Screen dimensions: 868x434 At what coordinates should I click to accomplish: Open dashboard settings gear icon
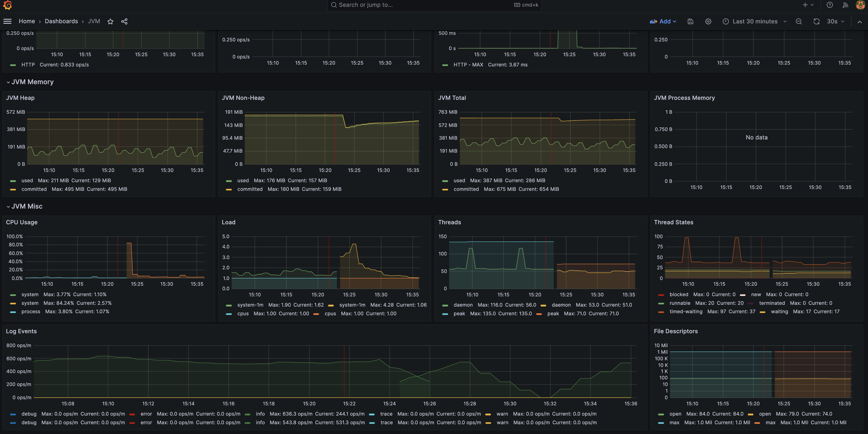708,22
